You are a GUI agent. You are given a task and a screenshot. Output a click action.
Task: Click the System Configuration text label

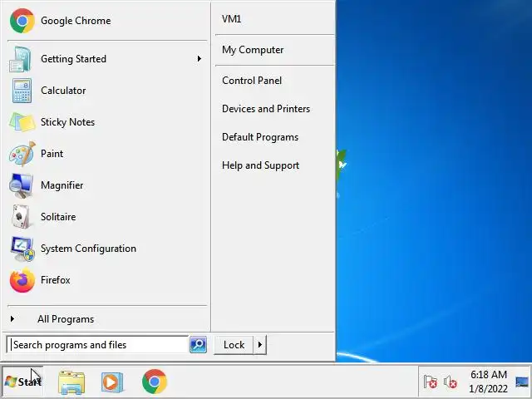click(x=88, y=249)
